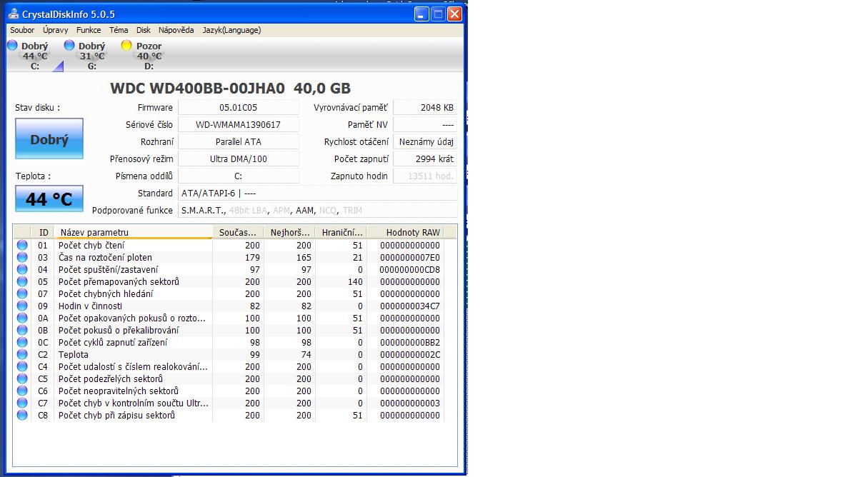Click the supported features field S.M.A.R.T.
The width and height of the screenshot is (868, 477).
[318, 211]
